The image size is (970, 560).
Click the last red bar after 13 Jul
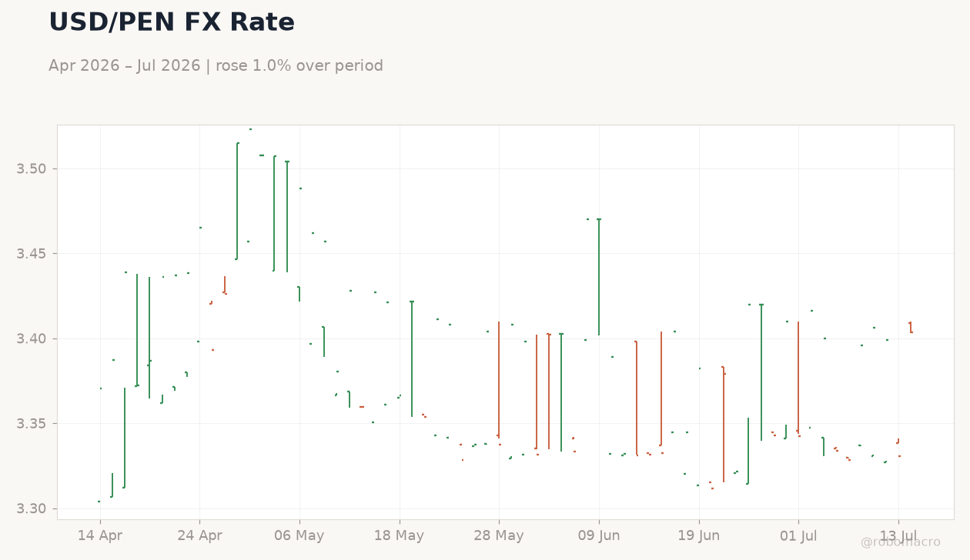click(x=911, y=328)
